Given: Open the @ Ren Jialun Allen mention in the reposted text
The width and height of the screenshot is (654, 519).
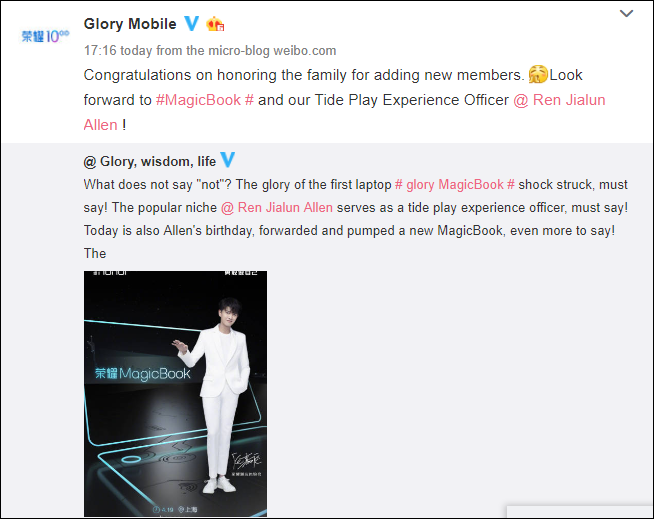Looking at the screenshot, I should pos(277,207).
